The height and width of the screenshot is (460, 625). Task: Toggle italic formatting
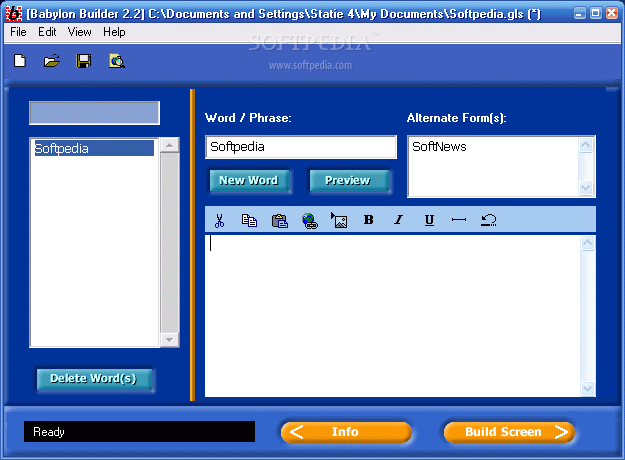click(x=398, y=220)
